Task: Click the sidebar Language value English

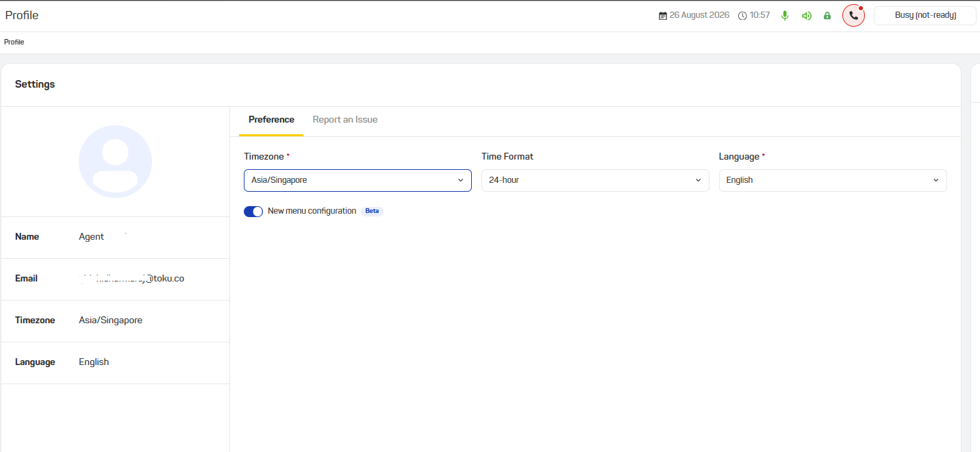Action: pyautogui.click(x=94, y=362)
